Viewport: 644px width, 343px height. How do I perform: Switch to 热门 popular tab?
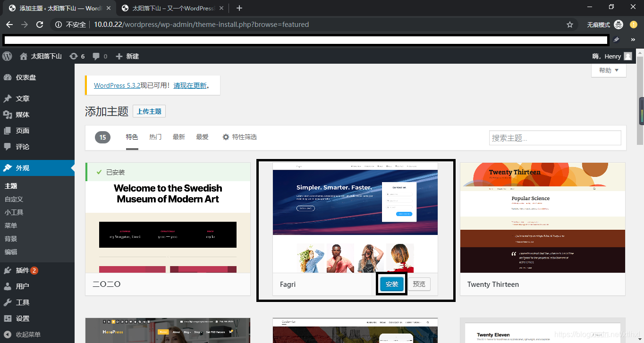click(155, 137)
